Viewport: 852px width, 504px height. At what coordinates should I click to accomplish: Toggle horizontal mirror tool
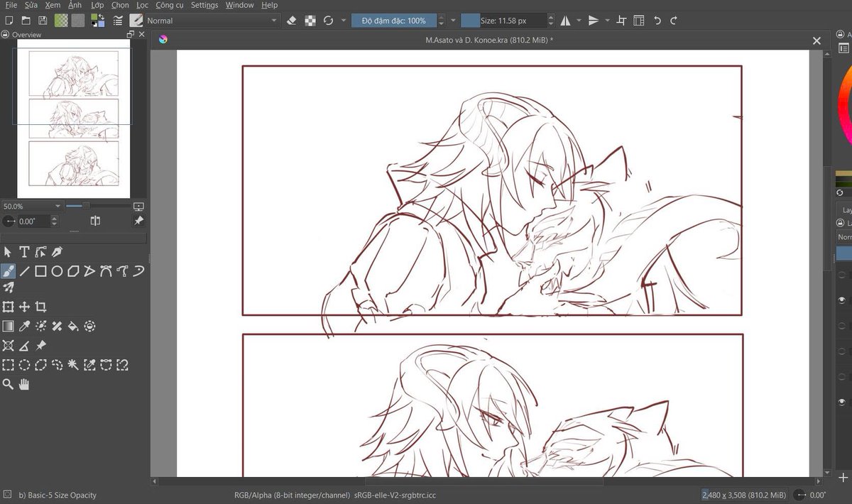pos(566,21)
